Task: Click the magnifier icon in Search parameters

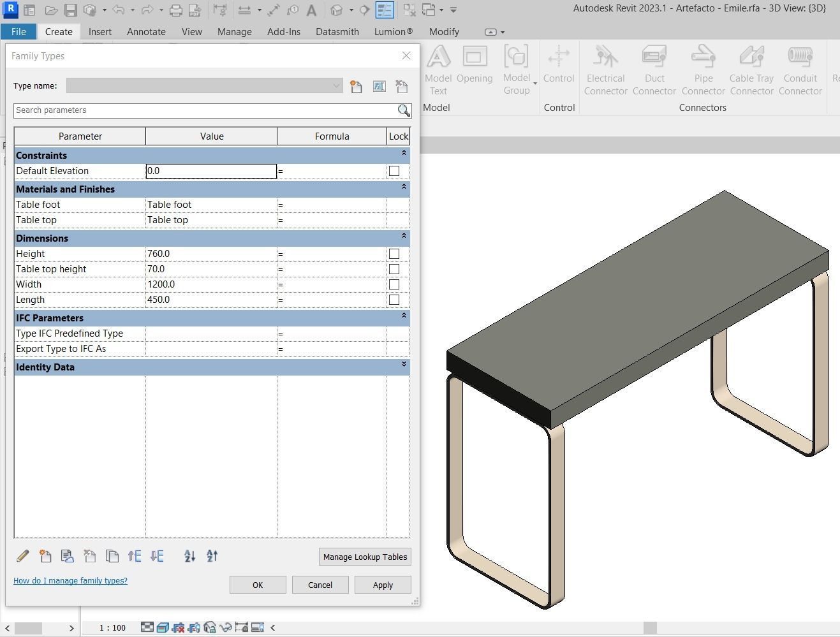Action: pos(404,110)
